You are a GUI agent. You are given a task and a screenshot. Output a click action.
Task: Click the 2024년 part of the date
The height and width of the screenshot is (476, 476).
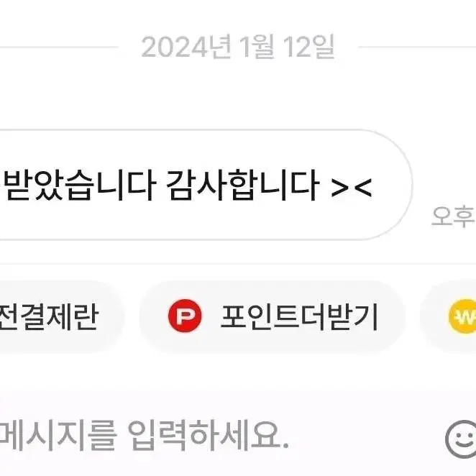pyautogui.click(x=187, y=47)
